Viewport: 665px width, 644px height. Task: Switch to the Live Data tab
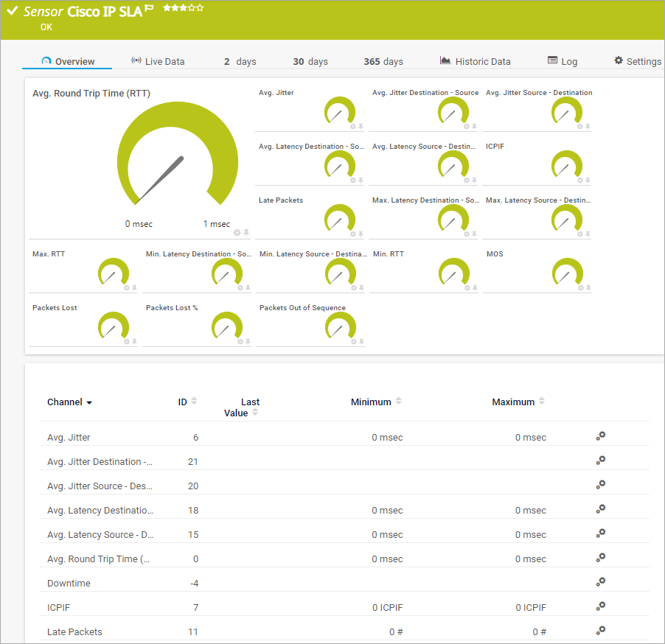[x=158, y=61]
